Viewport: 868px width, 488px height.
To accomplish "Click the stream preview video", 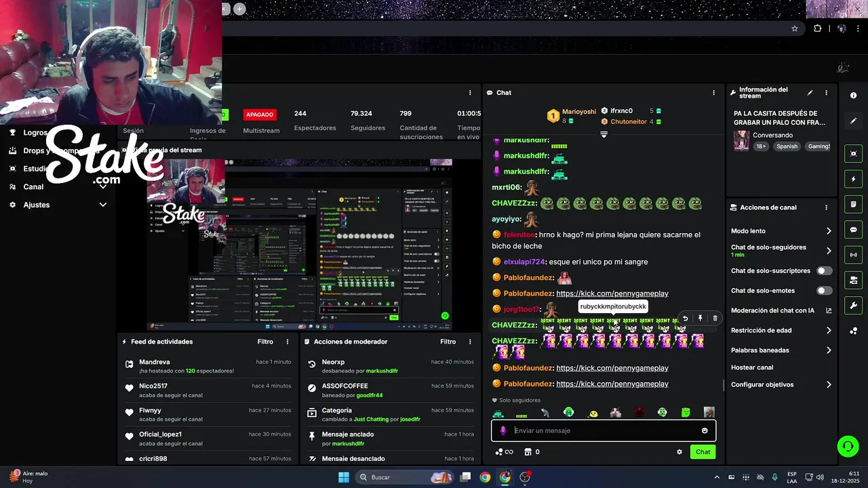I will (x=299, y=245).
